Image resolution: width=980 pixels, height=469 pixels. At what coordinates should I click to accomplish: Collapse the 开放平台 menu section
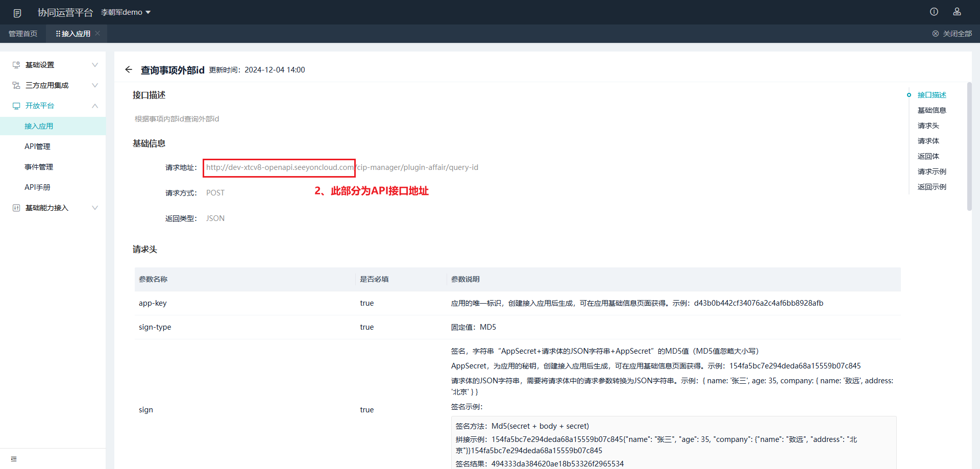(95, 106)
